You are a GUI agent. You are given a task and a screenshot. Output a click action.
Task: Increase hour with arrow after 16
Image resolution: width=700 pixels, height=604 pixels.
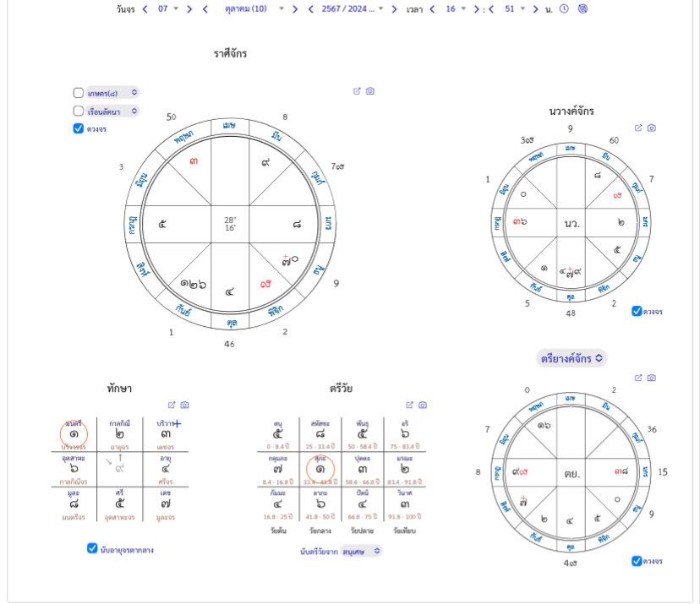coord(476,9)
